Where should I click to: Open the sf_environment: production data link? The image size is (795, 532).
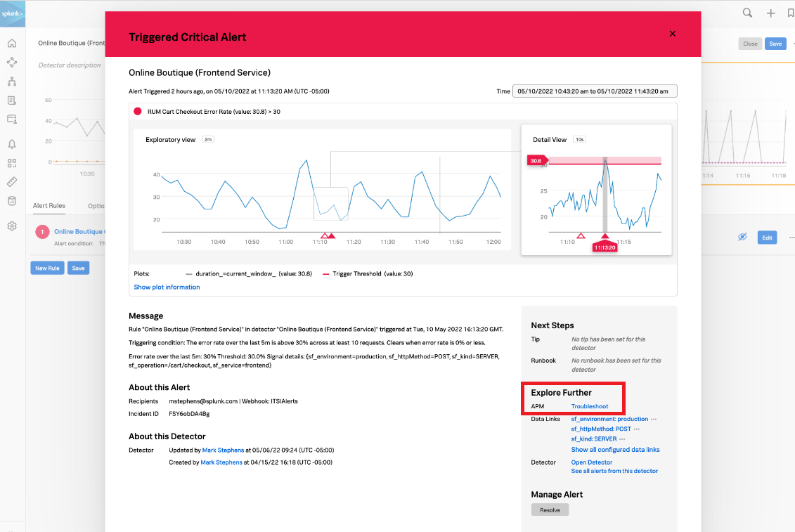point(609,419)
